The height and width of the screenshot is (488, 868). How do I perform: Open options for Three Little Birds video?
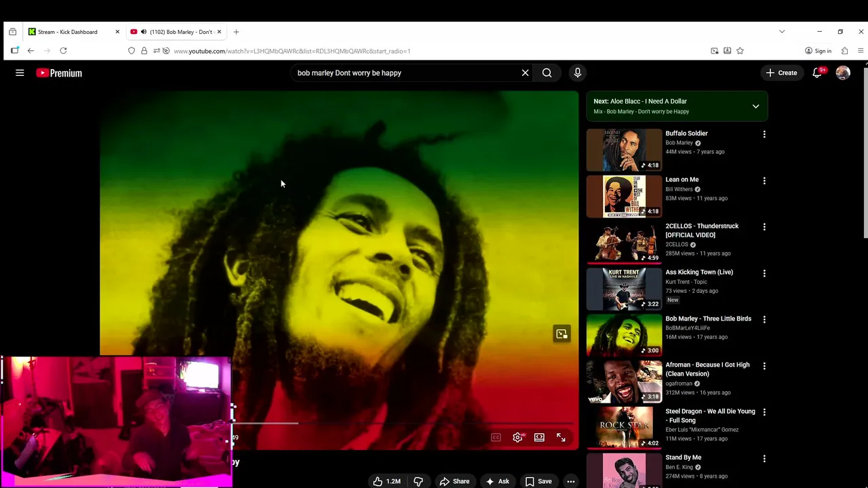tap(764, 319)
